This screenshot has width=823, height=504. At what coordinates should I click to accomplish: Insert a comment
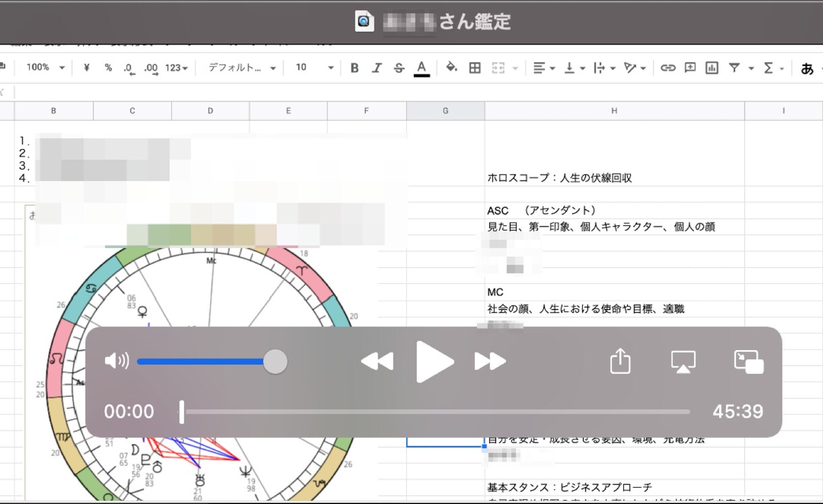690,67
